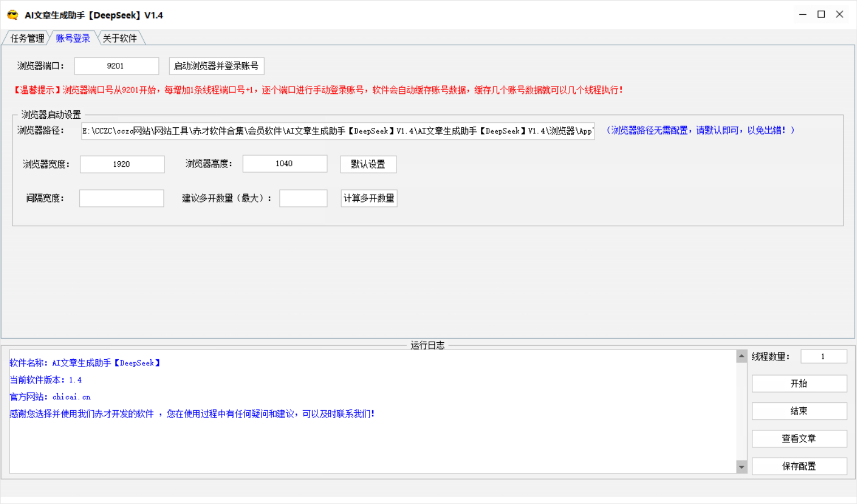Viewport: 857px width, 504px height.
Task: Minimize the application window
Action: tap(803, 15)
